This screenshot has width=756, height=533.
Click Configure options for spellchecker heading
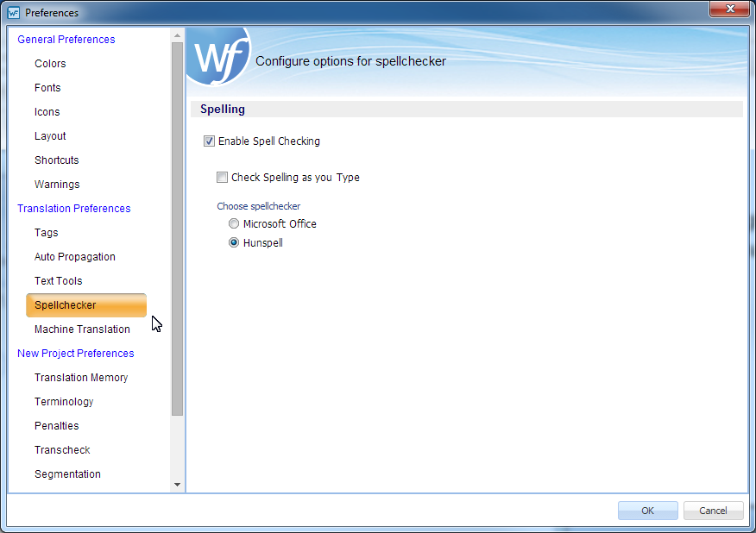point(350,61)
